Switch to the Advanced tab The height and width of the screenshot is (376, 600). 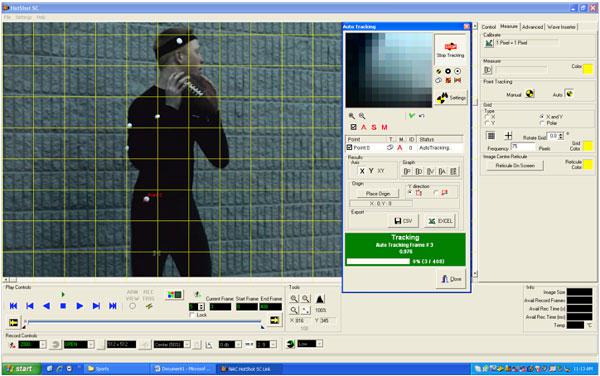[532, 27]
